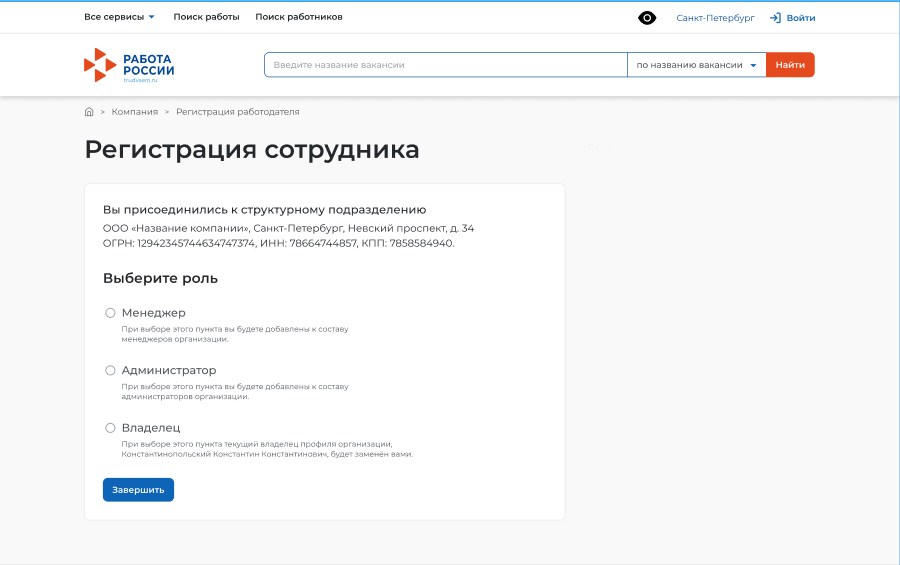Focus the vacancy name search field
The width and height of the screenshot is (900, 565).
tap(445, 65)
